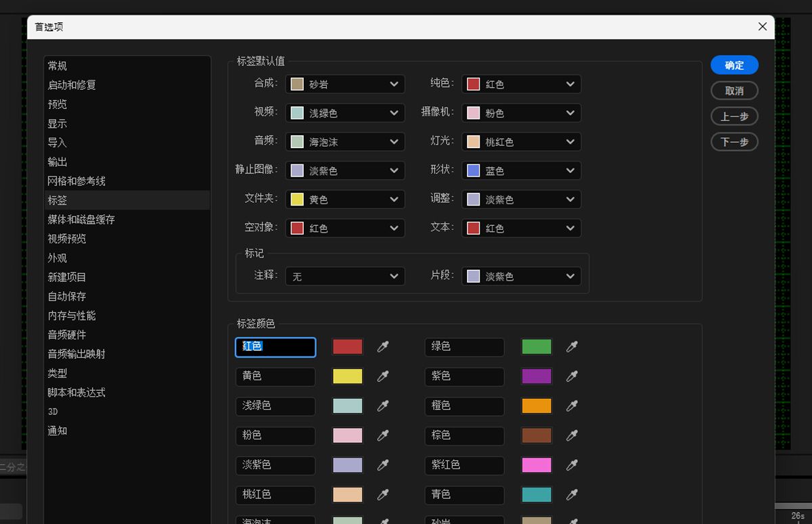Click the red color swatch beside 红色
The image size is (812, 524).
click(x=347, y=346)
